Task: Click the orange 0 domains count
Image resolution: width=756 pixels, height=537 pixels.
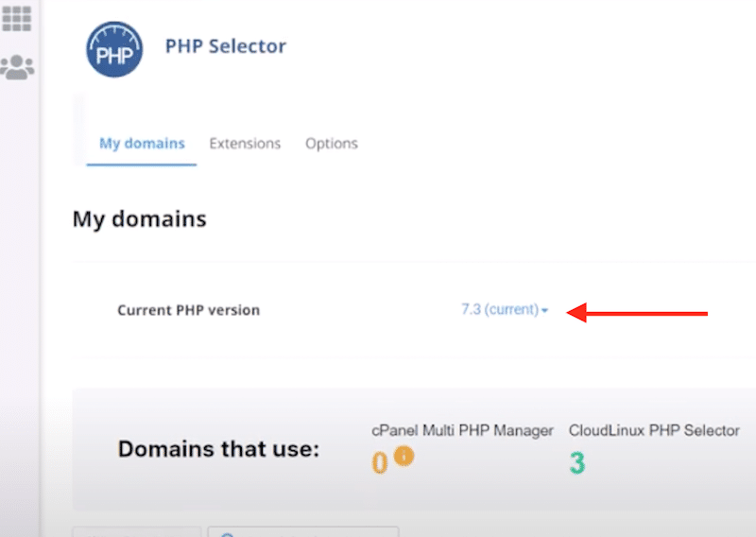Action: (x=380, y=461)
